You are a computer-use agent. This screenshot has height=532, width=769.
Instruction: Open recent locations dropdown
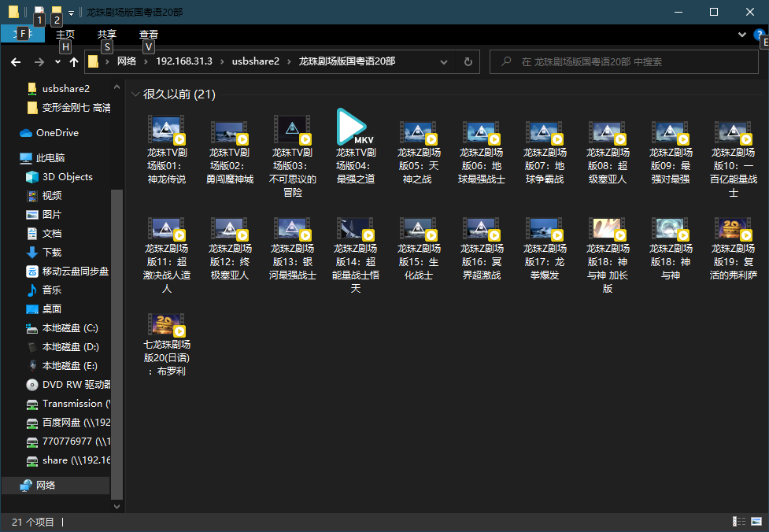(58, 62)
